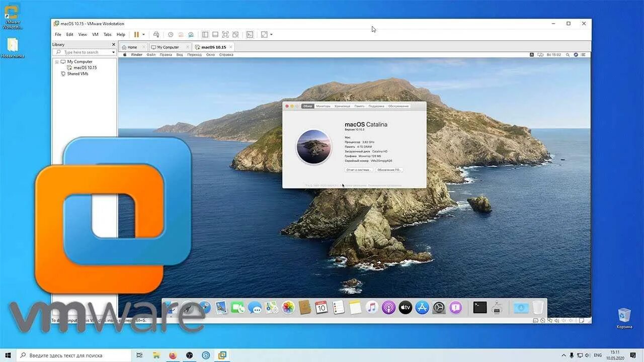The width and height of the screenshot is (644, 362).
Task: Open Music from the macOS dock
Action: [x=372, y=307]
